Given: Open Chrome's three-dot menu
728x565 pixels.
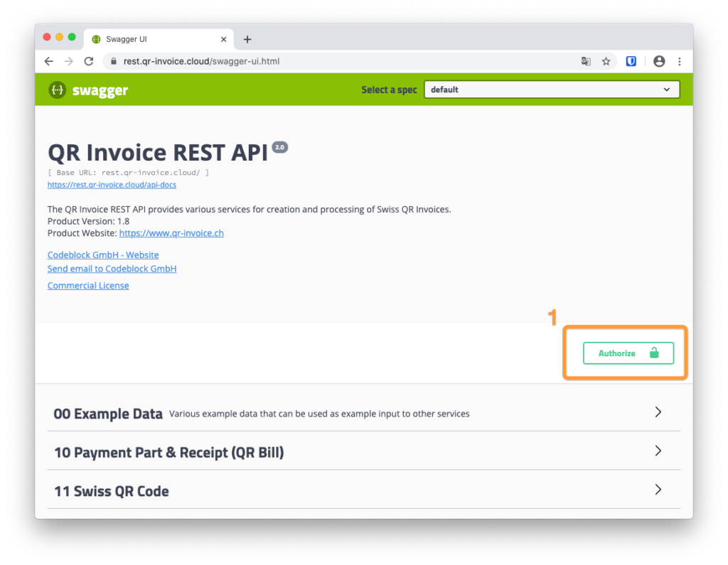Looking at the screenshot, I should click(x=680, y=62).
